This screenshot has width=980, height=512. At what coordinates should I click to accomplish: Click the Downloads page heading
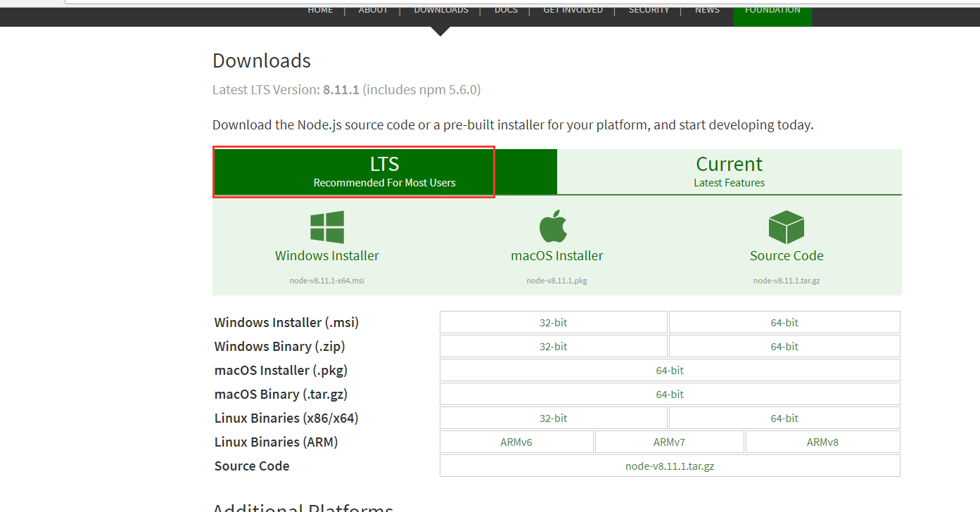(262, 60)
